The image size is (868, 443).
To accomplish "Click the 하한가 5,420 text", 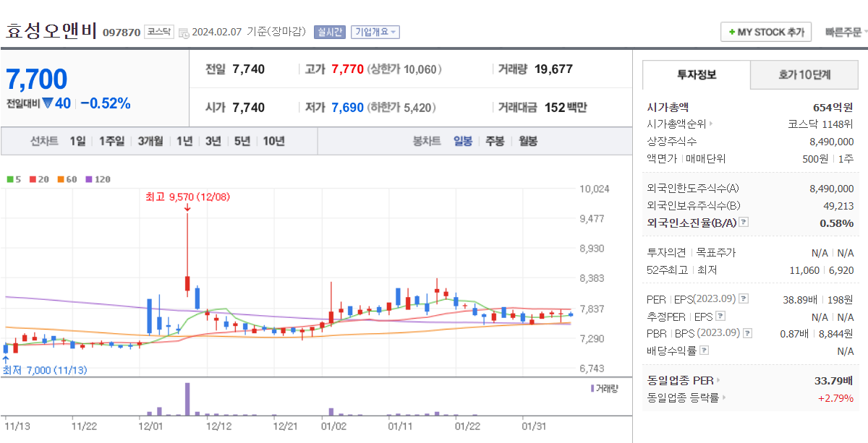I will (401, 108).
